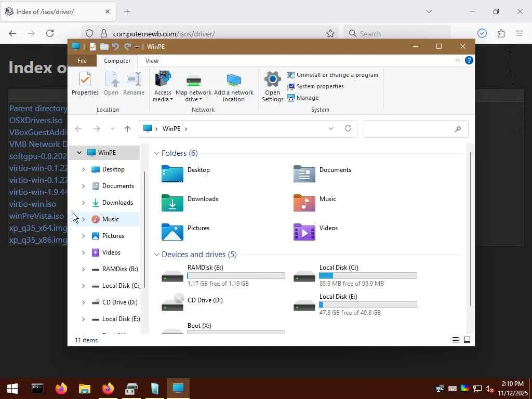Screen dimensions: 532x399
Task: Open Settings from the ribbon
Action: point(272,87)
